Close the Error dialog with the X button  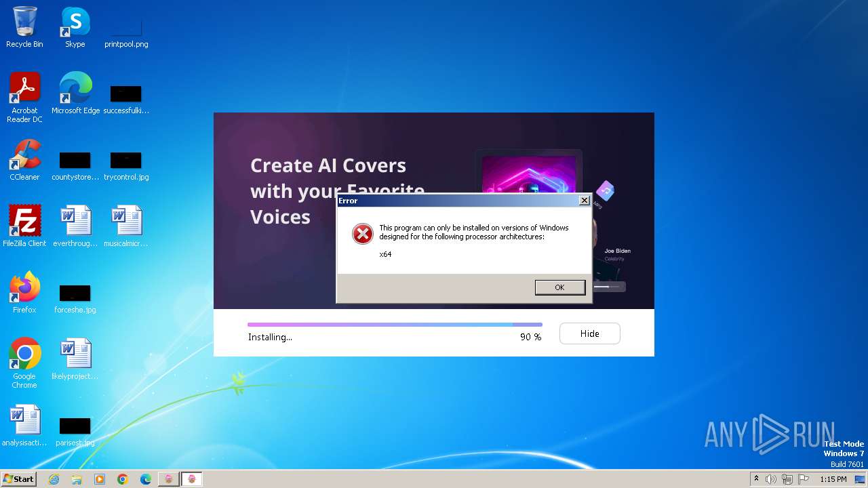coord(584,201)
